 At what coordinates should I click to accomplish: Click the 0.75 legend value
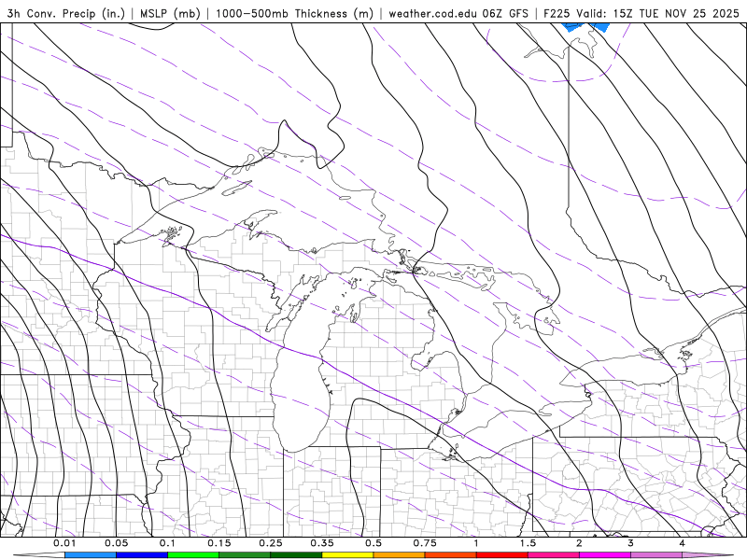click(425, 543)
